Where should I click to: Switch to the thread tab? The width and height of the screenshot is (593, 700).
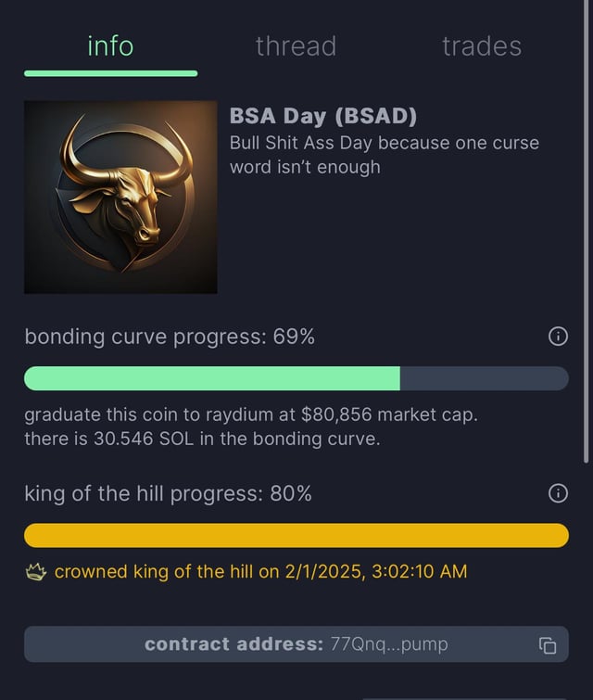(x=296, y=45)
